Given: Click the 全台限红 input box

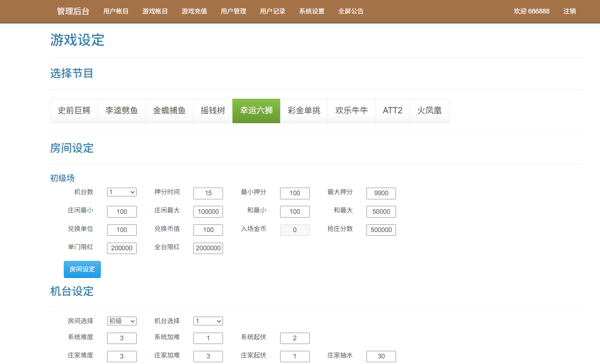Looking at the screenshot, I should tap(208, 248).
